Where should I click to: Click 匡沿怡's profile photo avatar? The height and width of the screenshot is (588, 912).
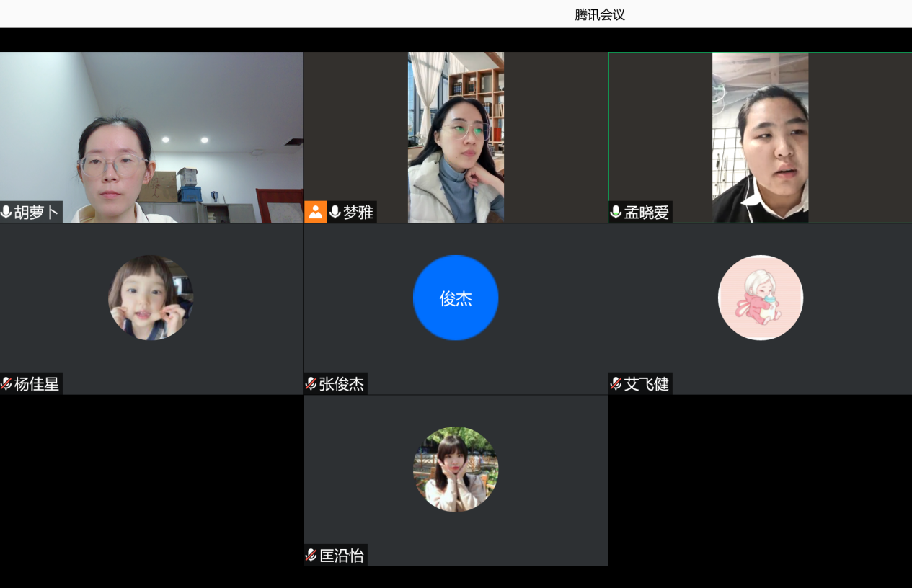click(x=456, y=469)
